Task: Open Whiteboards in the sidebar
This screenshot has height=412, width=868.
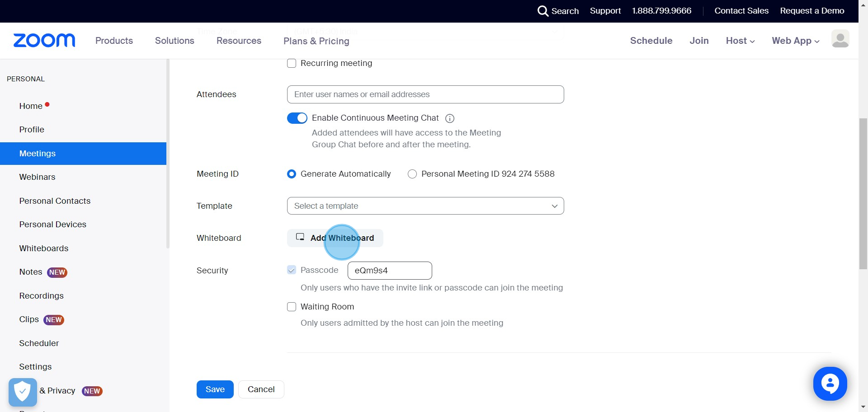Action: coord(44,248)
